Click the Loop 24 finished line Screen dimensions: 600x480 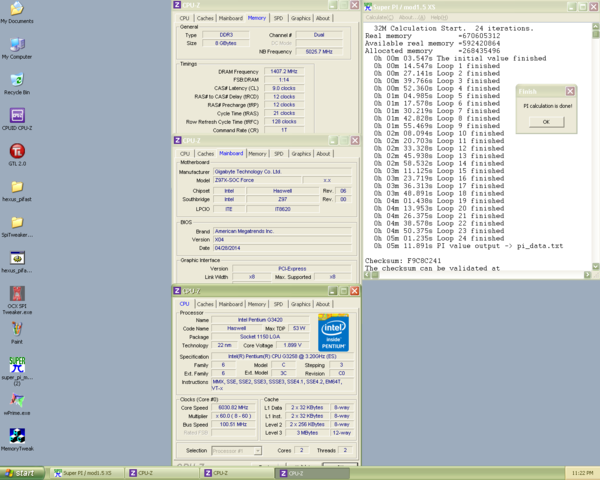(x=439, y=238)
